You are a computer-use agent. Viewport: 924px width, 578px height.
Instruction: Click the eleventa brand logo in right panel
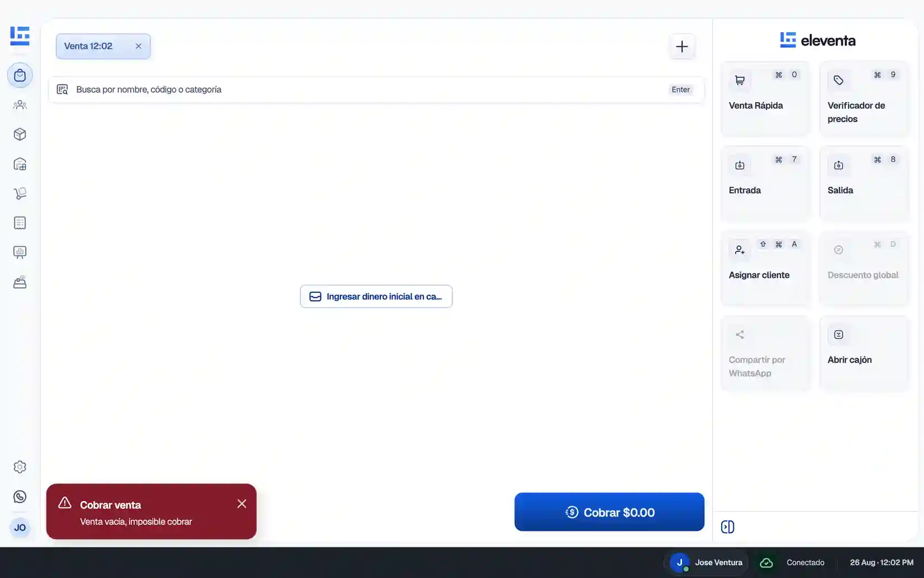818,40
